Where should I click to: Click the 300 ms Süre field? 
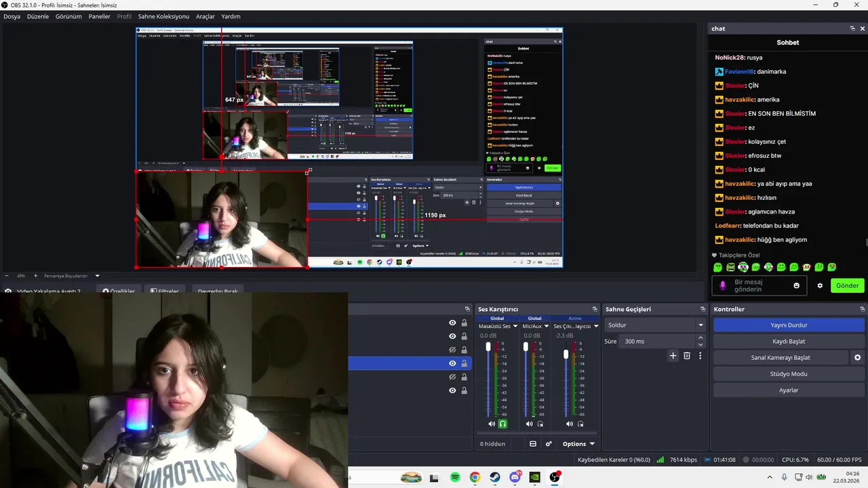658,342
